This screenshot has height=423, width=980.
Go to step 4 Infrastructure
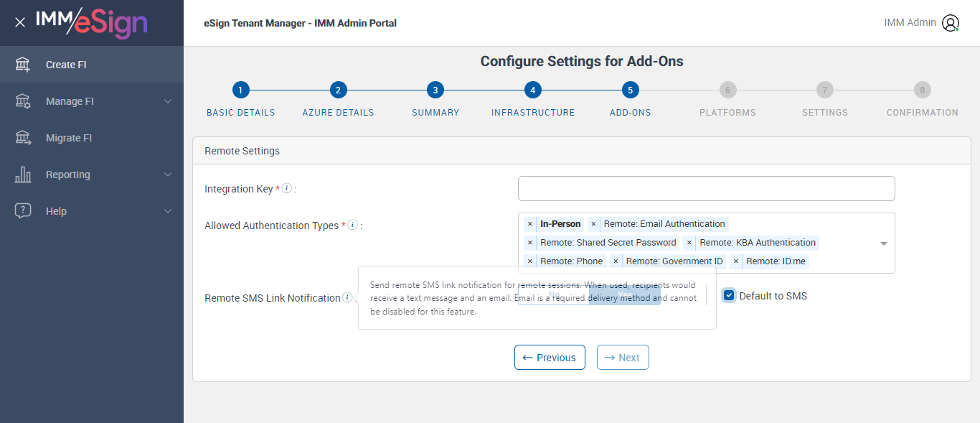point(532,90)
